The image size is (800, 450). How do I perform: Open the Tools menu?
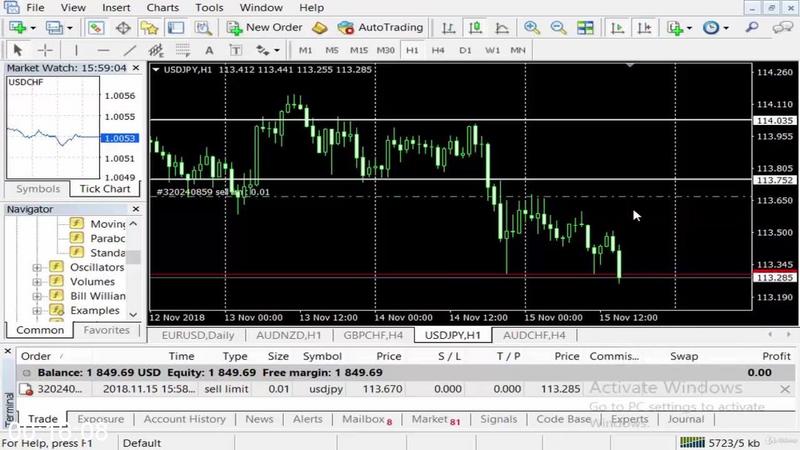pos(209,8)
